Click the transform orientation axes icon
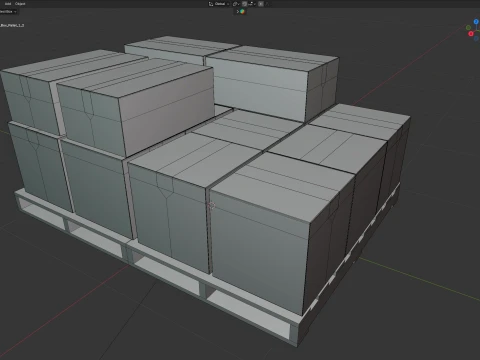 pyautogui.click(x=211, y=4)
